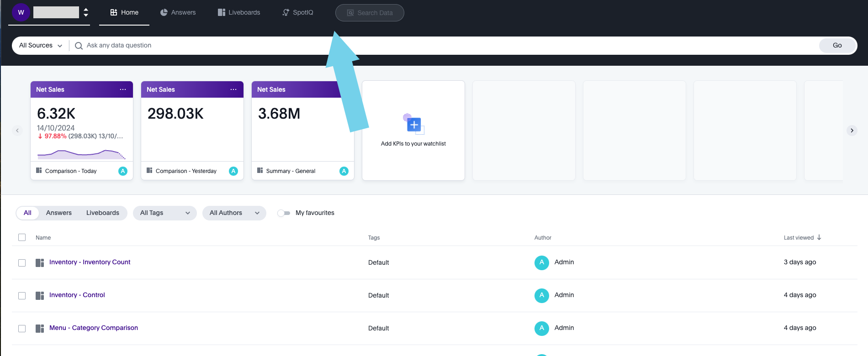
Task: Sort by Last viewed column
Action: (x=799, y=238)
